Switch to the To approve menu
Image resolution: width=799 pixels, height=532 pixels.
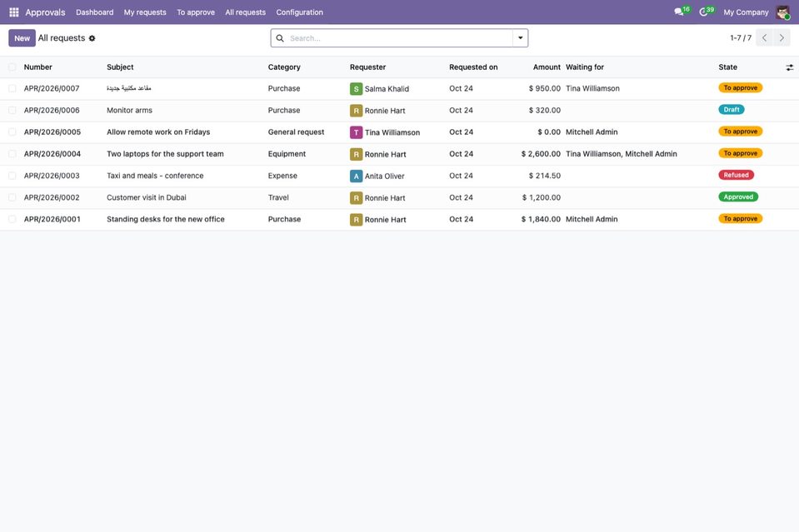click(x=196, y=12)
